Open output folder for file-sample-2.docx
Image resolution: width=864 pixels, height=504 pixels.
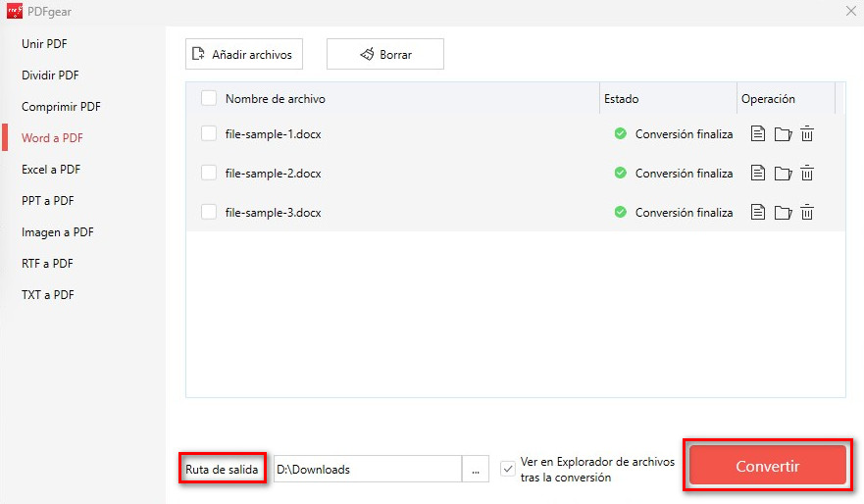[x=783, y=174]
